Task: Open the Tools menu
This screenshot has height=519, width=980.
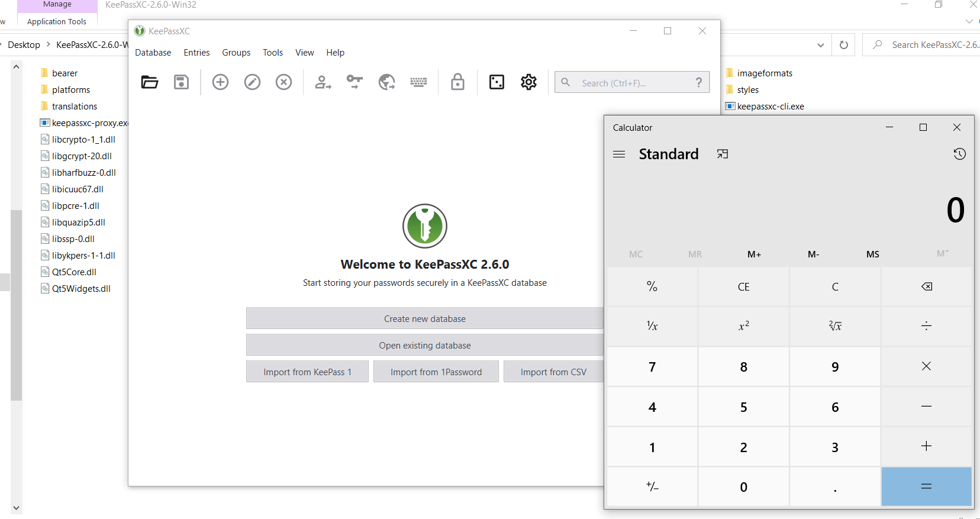Action: click(x=273, y=53)
